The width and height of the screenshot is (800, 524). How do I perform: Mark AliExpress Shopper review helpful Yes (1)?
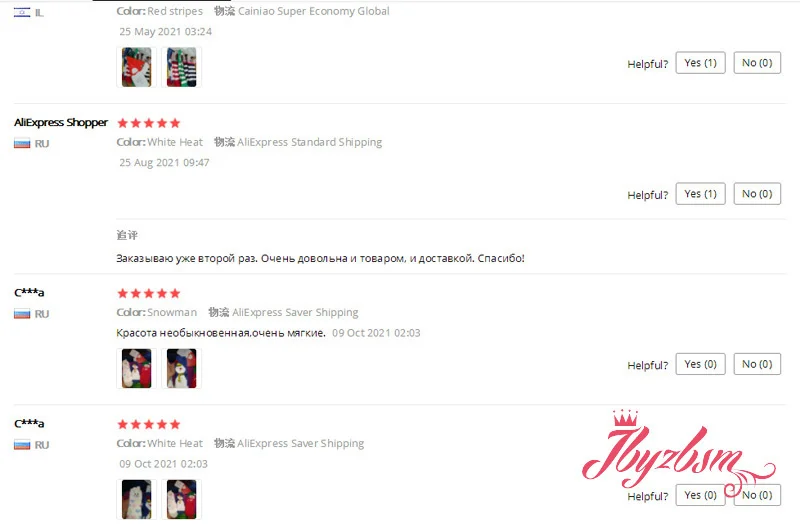(x=701, y=194)
